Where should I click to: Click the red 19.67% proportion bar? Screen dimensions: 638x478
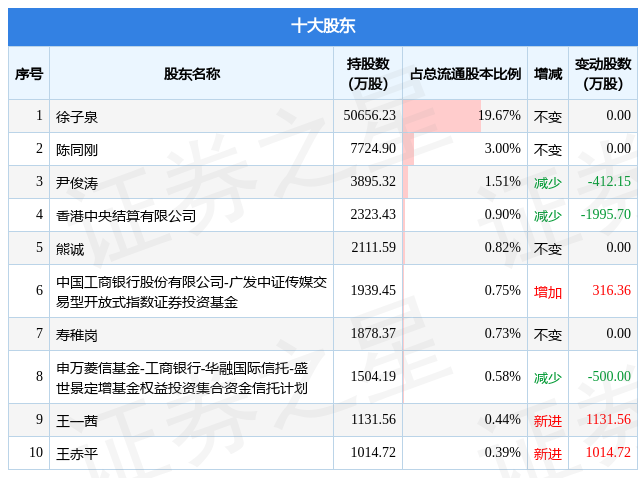442,116
